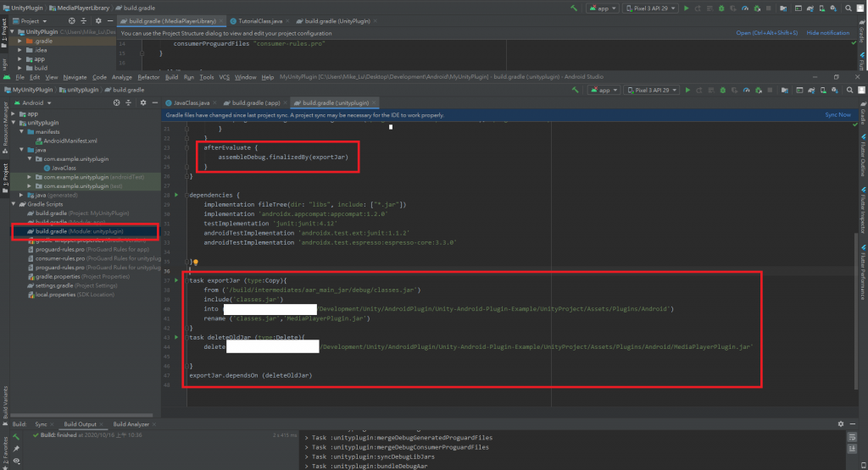Click Select Opened File target icon
The width and height of the screenshot is (868, 470).
pos(116,102)
